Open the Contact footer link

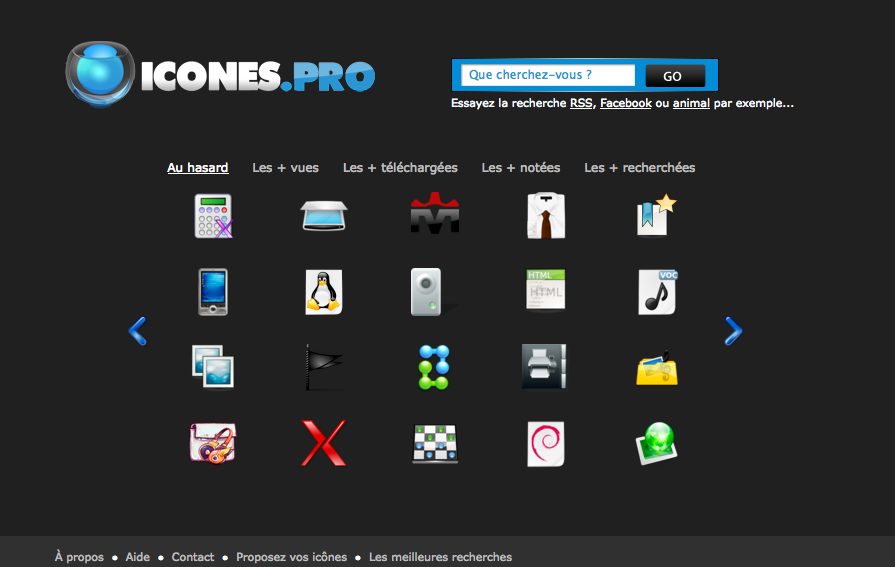[193, 557]
